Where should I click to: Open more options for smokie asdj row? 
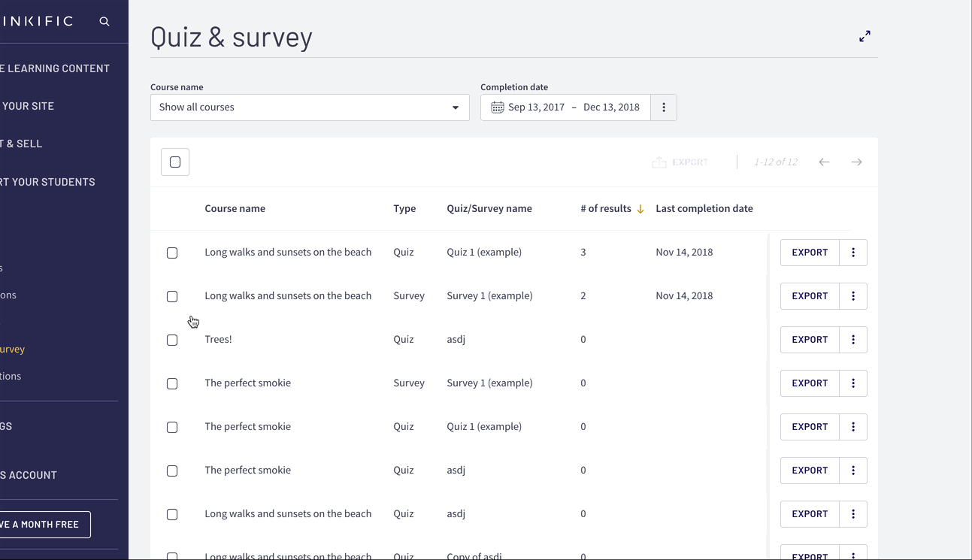853,471
